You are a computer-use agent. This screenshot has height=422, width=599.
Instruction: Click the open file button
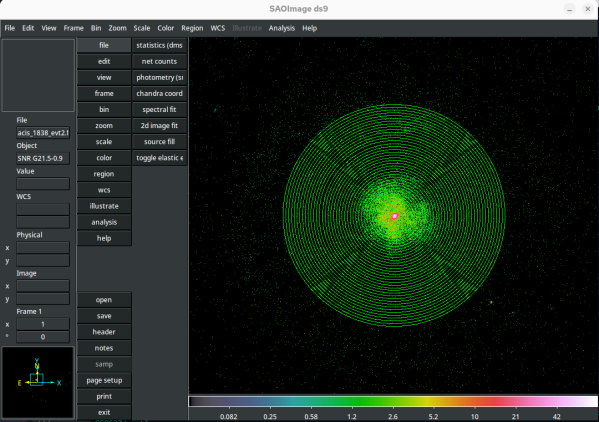tap(104, 300)
